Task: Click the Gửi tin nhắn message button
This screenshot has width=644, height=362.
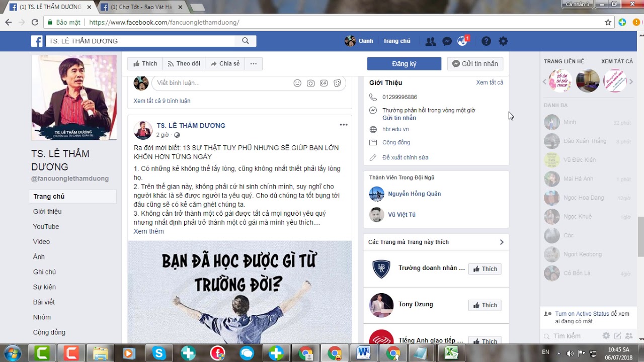Action: (x=475, y=64)
